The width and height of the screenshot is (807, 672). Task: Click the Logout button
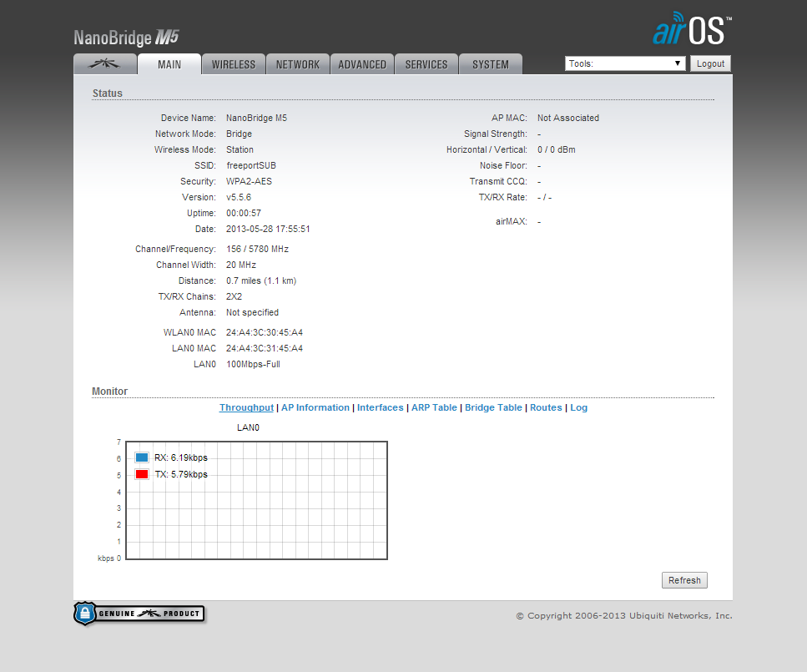(x=710, y=63)
